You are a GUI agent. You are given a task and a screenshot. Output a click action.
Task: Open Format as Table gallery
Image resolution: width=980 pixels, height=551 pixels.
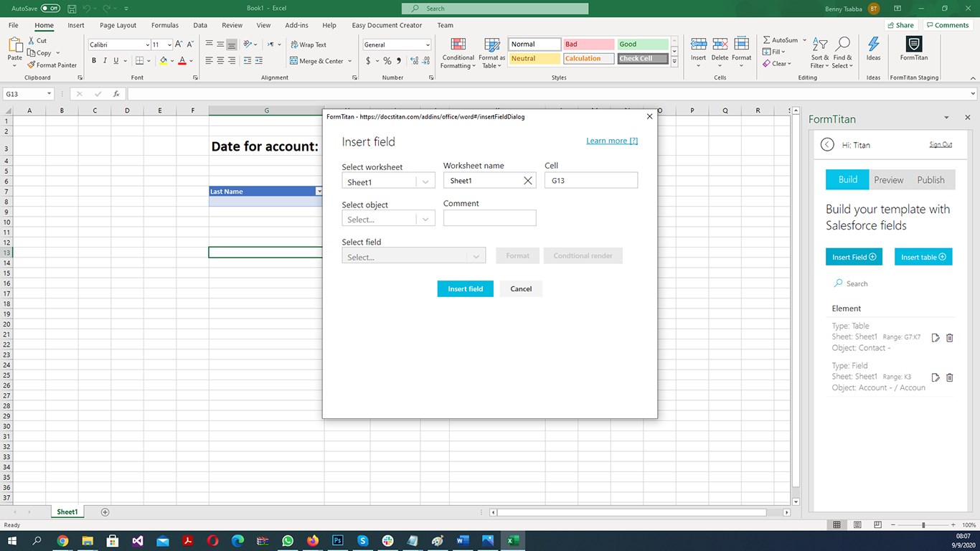pos(492,53)
